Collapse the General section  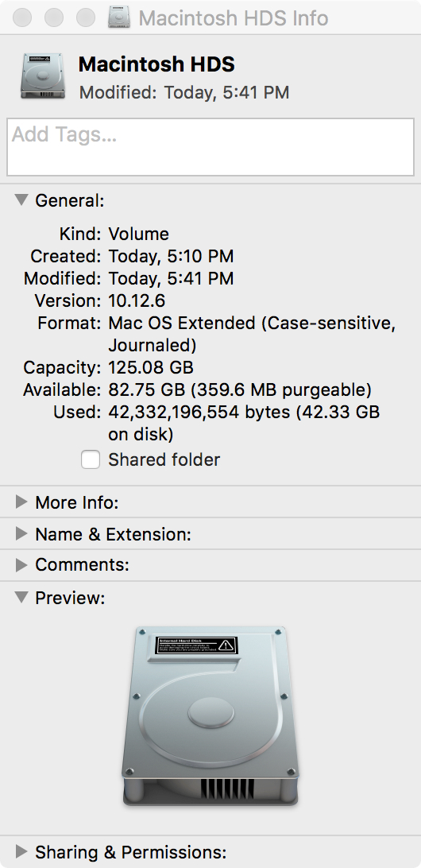point(21,200)
